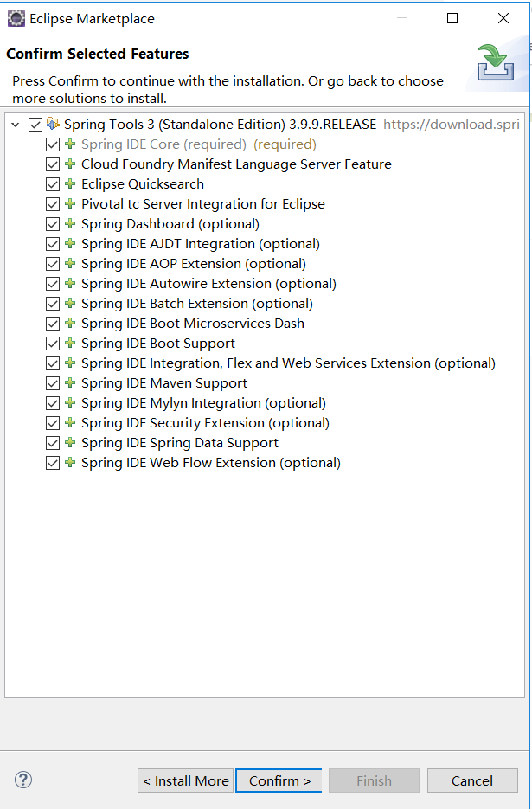
Task: Click the Spring Tools 3 package icon
Action: tap(53, 124)
